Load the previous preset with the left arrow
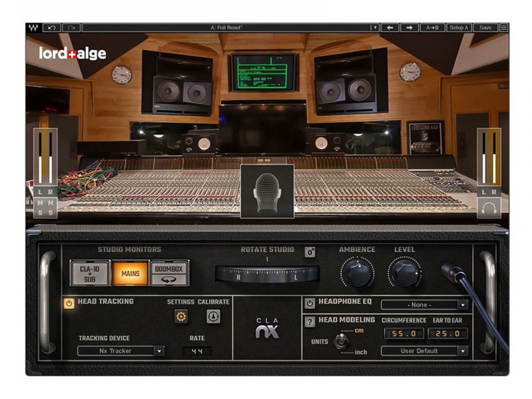Viewport: 532px width, 399px height. pos(390,28)
